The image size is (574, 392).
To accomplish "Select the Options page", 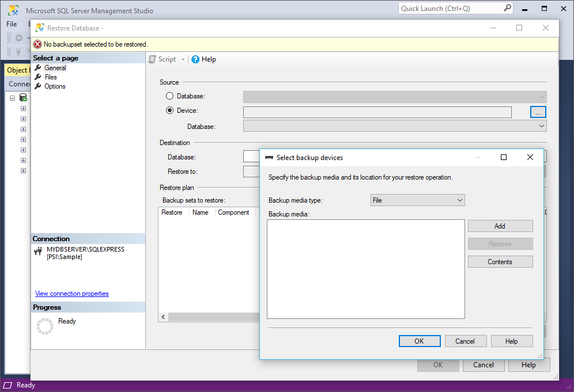I will coord(55,86).
